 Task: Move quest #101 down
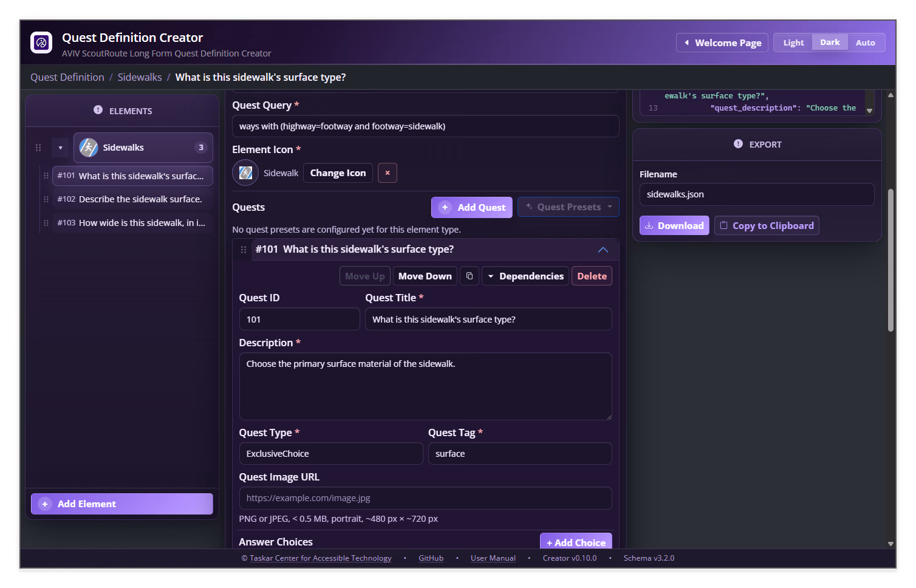425,276
